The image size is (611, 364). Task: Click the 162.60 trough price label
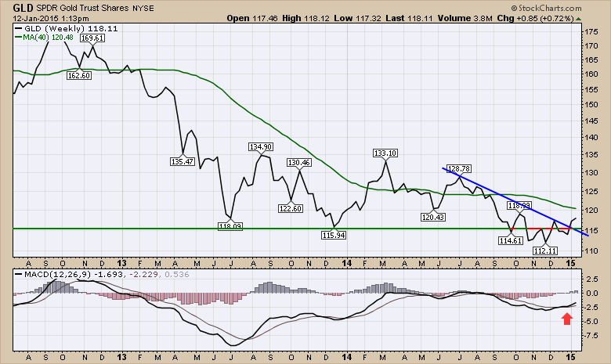click(79, 75)
